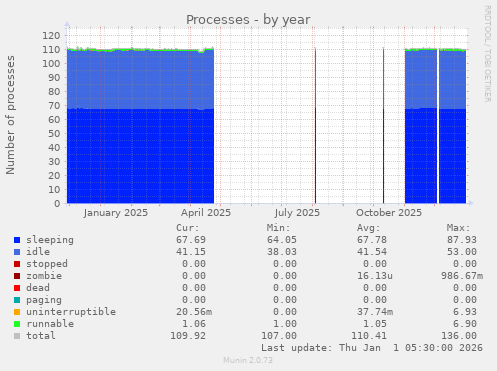The height and width of the screenshot is (371, 497).
Task: Click the sleeping legend color swatch
Action: tap(17, 240)
